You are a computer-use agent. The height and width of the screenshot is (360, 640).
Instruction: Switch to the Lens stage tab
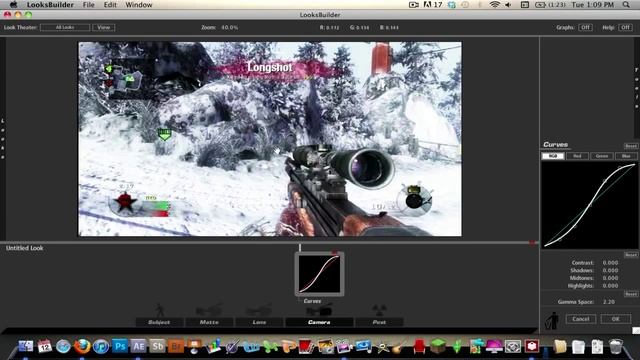259,322
